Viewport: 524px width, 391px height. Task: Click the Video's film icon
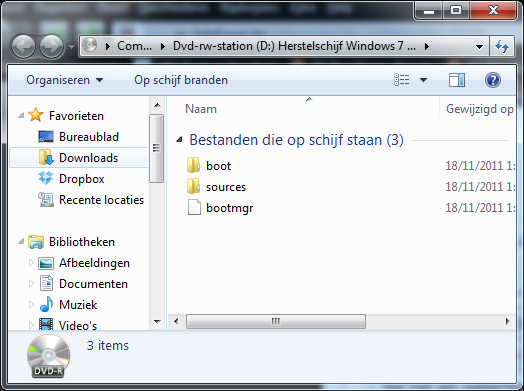pyautogui.click(x=46, y=324)
